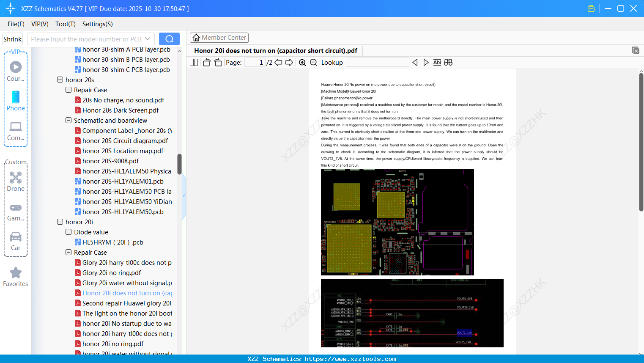
Task: Select the Car category icon
Action: [16, 241]
